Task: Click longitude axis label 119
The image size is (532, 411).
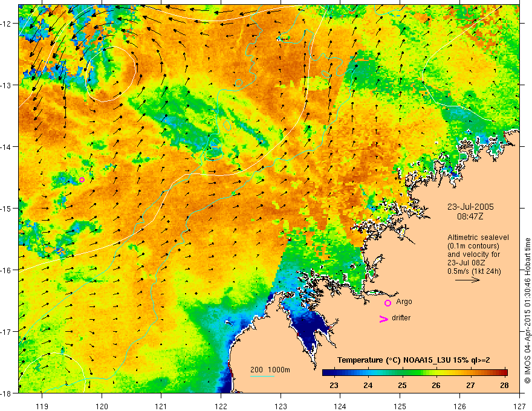Action: point(42,406)
